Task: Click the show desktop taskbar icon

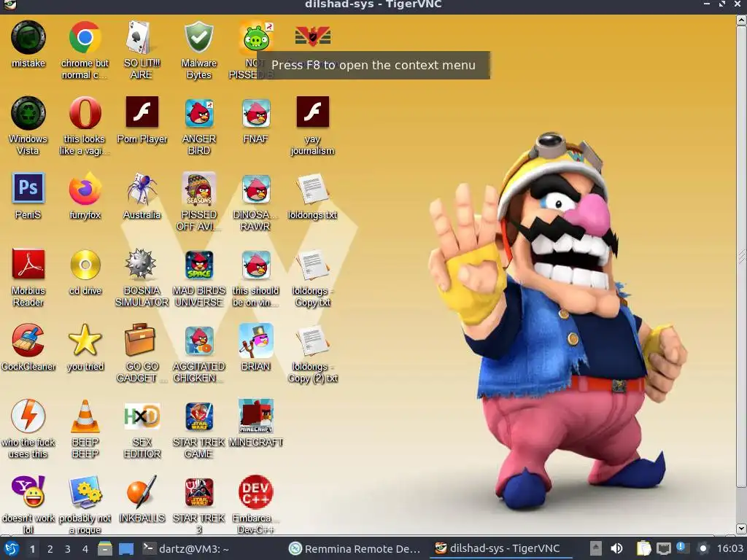Action: pos(125,549)
